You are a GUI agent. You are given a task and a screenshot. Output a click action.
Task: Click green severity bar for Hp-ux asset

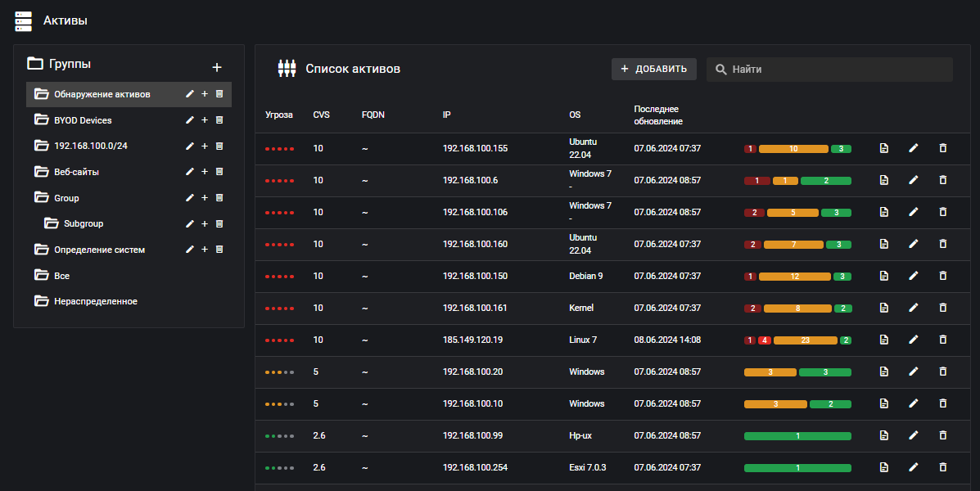pyautogui.click(x=797, y=435)
